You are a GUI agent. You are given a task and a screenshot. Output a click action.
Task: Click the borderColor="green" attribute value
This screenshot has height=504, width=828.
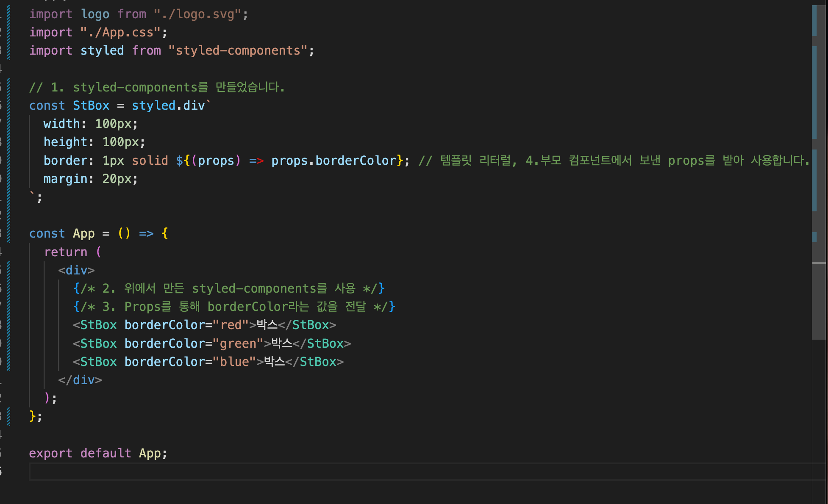tap(238, 344)
